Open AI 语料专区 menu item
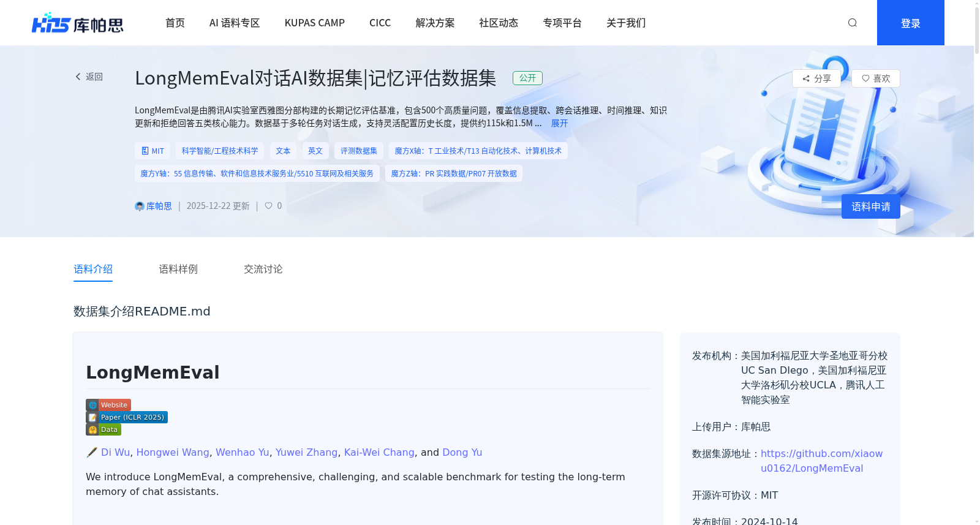Screen dimensions: 980x525 tap(235, 23)
